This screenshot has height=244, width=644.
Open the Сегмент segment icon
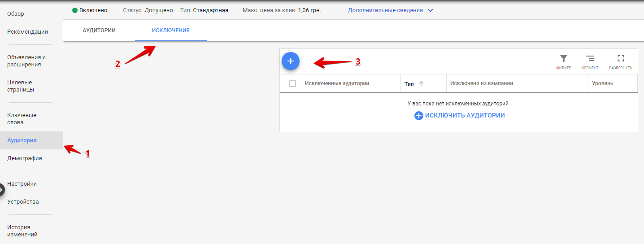coord(590,62)
